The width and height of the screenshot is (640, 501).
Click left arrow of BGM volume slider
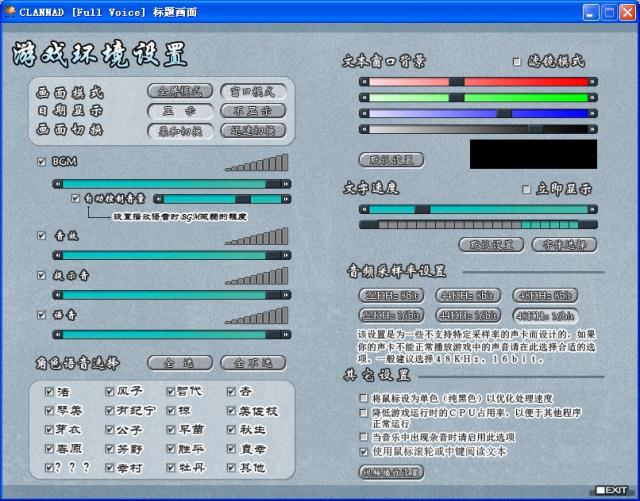[x=58, y=184]
